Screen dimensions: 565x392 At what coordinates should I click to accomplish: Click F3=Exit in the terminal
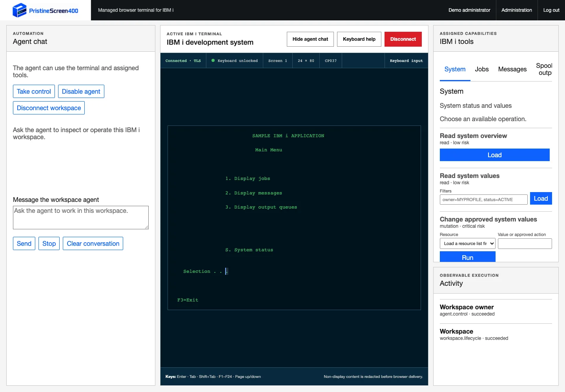(188, 300)
